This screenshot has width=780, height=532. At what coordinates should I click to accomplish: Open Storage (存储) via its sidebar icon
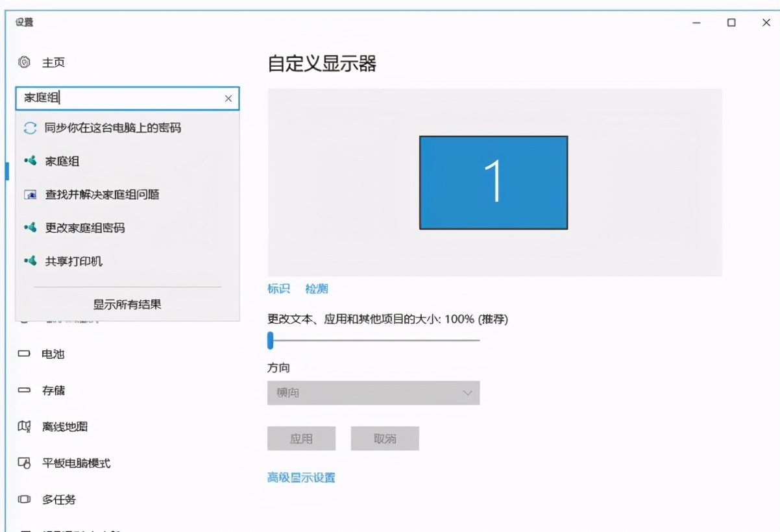[x=23, y=390]
